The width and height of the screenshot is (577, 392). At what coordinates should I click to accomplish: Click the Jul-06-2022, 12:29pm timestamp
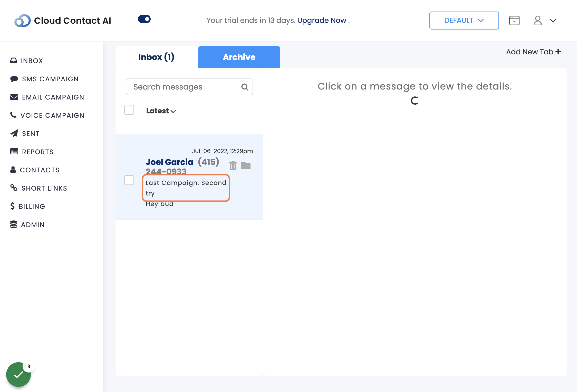pos(223,151)
